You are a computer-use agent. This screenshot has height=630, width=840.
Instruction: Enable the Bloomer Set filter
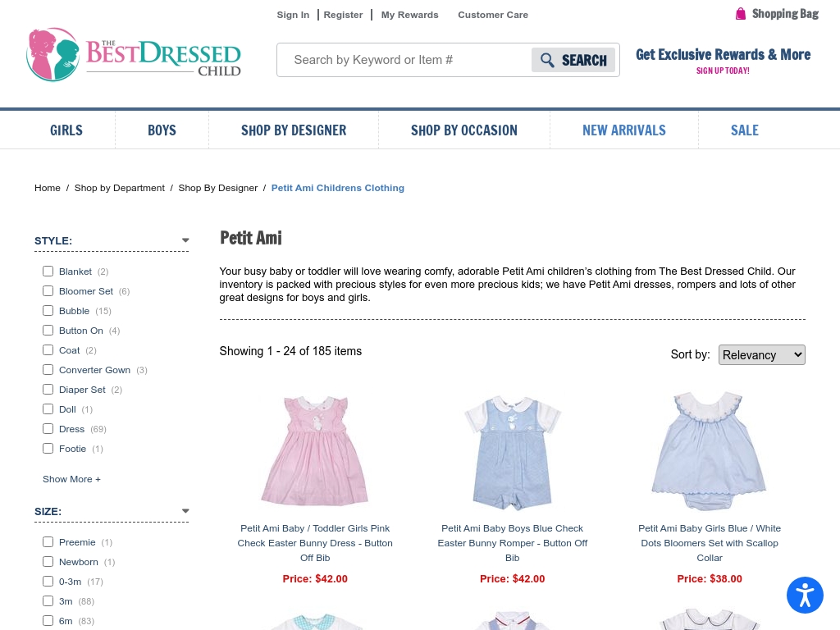point(48,290)
